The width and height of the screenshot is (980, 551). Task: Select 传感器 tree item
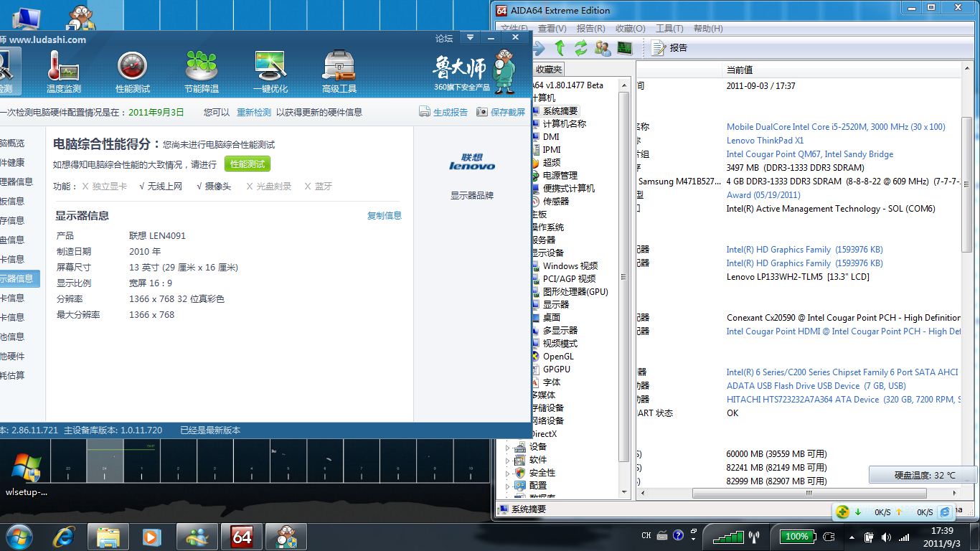555,202
